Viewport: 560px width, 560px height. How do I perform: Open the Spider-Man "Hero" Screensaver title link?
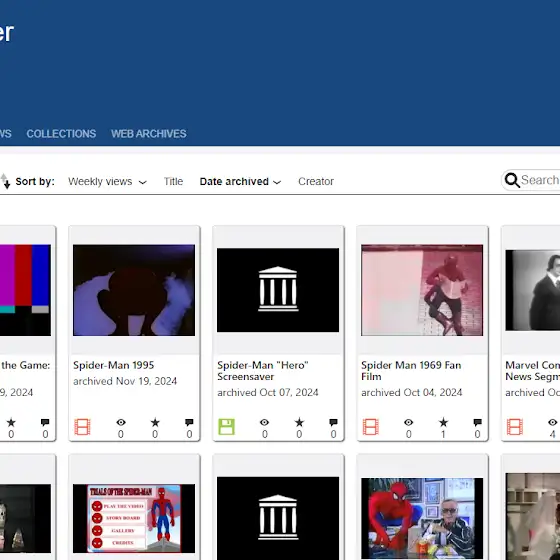click(x=263, y=371)
